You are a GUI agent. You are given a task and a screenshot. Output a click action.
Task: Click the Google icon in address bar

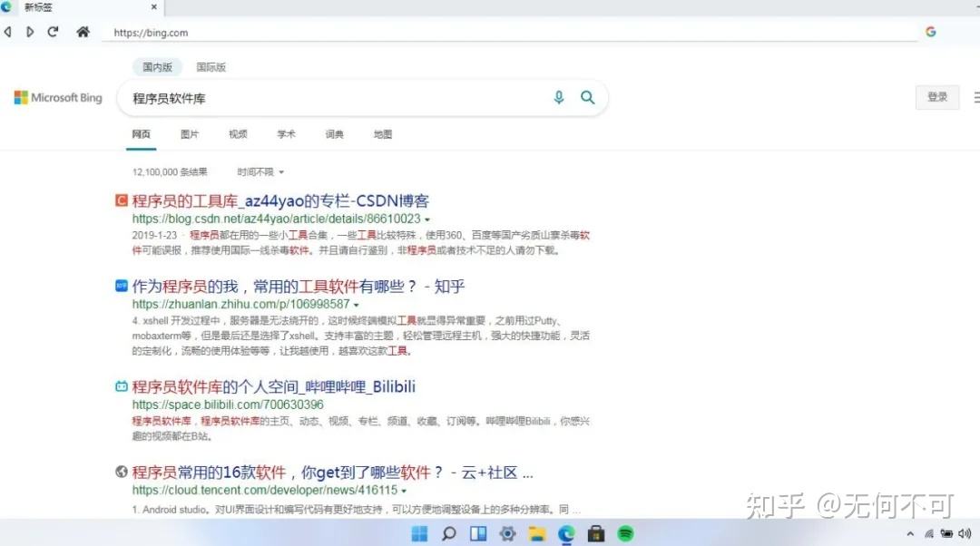click(931, 32)
